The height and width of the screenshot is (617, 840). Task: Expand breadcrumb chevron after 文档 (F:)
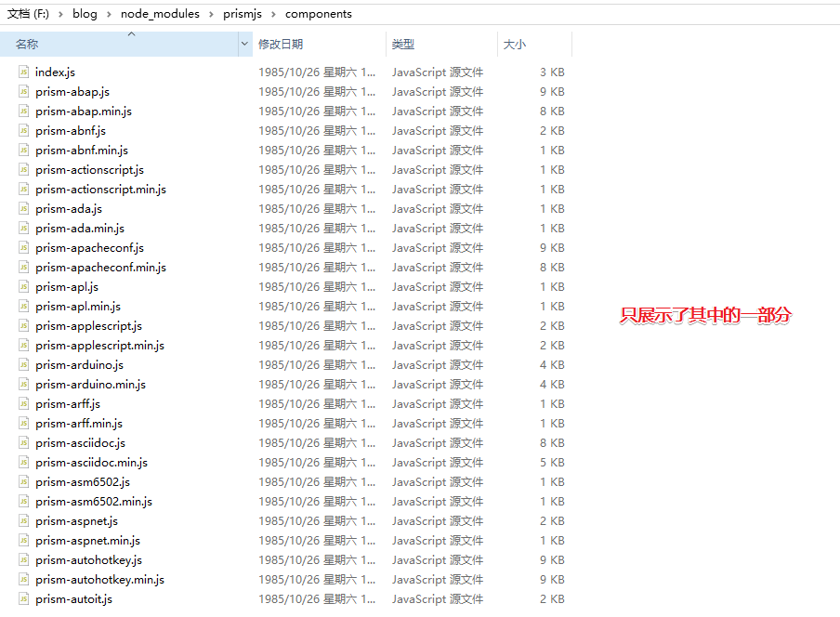(60, 14)
